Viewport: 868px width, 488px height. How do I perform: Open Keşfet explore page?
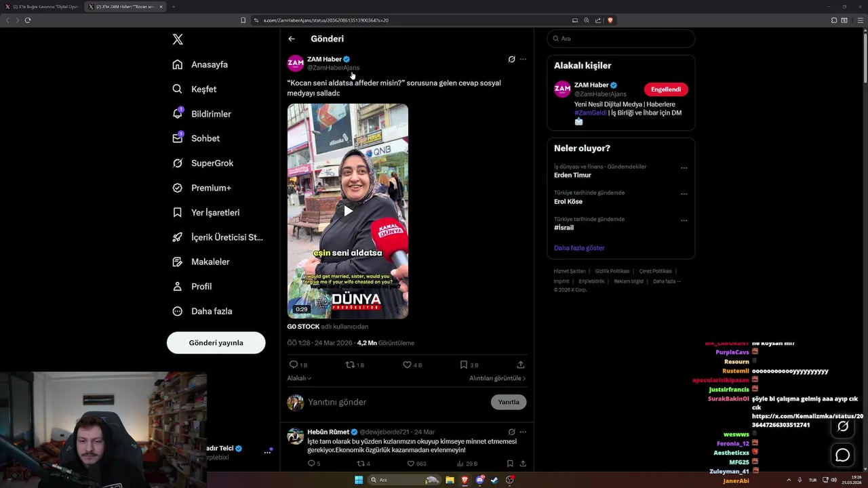click(195, 89)
